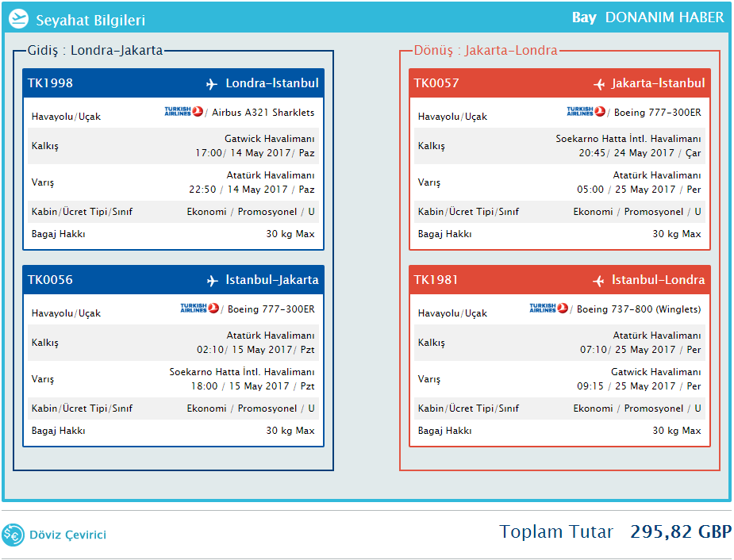Viewport: 734px width, 560px height.
Task: Click Boeing 777-300ER in the TK0056 card
Action: tap(271, 309)
